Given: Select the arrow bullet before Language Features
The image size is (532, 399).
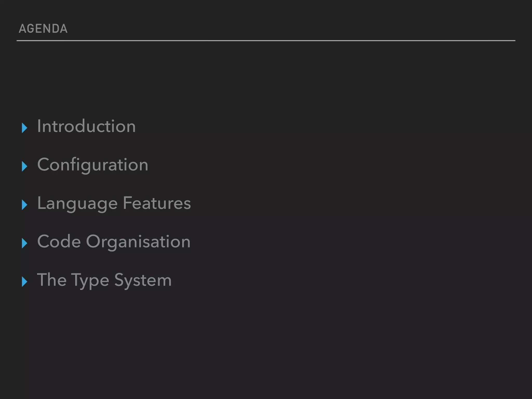Looking at the screenshot, I should click(x=24, y=205).
